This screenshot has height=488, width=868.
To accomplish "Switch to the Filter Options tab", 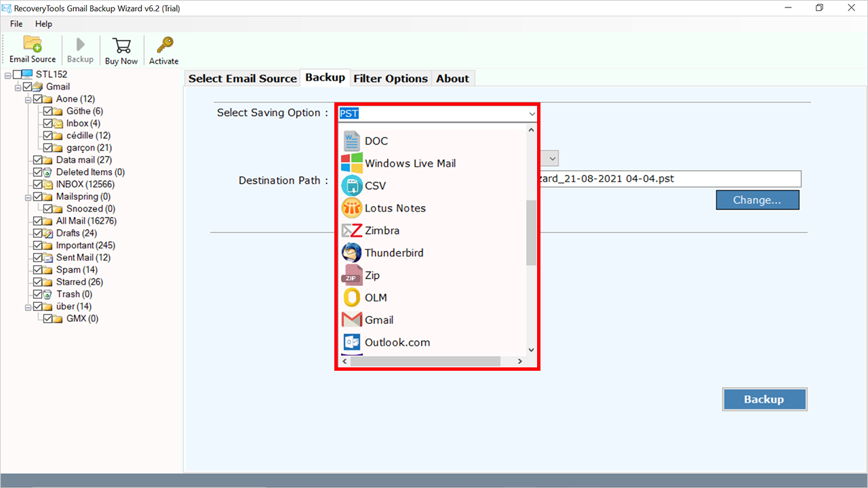I will pyautogui.click(x=390, y=79).
